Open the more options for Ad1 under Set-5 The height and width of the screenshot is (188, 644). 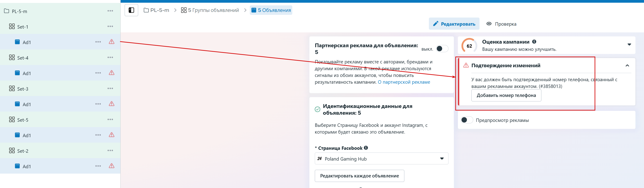[x=98, y=135]
